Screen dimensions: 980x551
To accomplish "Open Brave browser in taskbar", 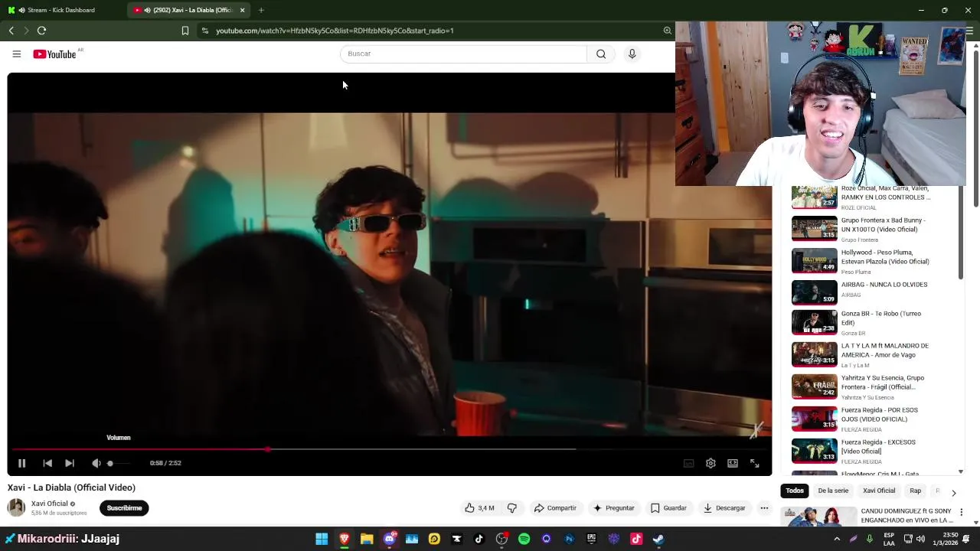I will tap(345, 539).
